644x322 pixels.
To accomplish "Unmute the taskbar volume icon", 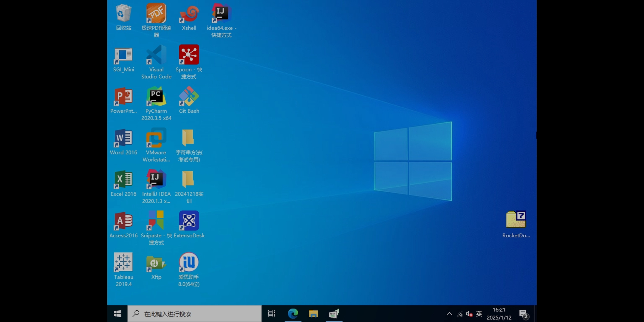I will 469,314.
